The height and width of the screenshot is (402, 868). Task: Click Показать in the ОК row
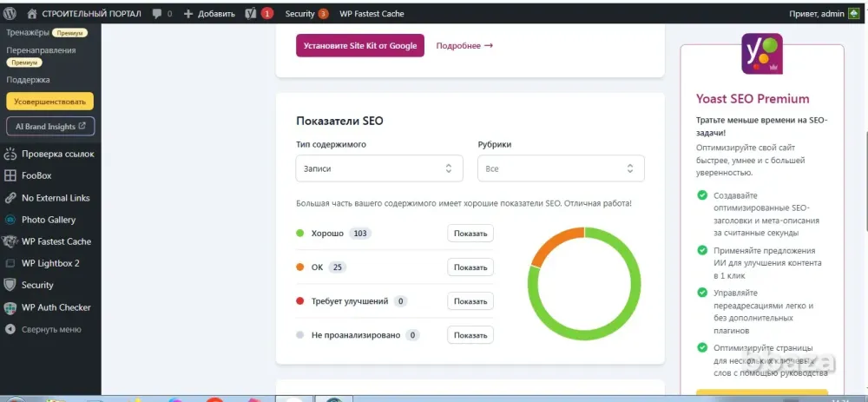tap(470, 267)
